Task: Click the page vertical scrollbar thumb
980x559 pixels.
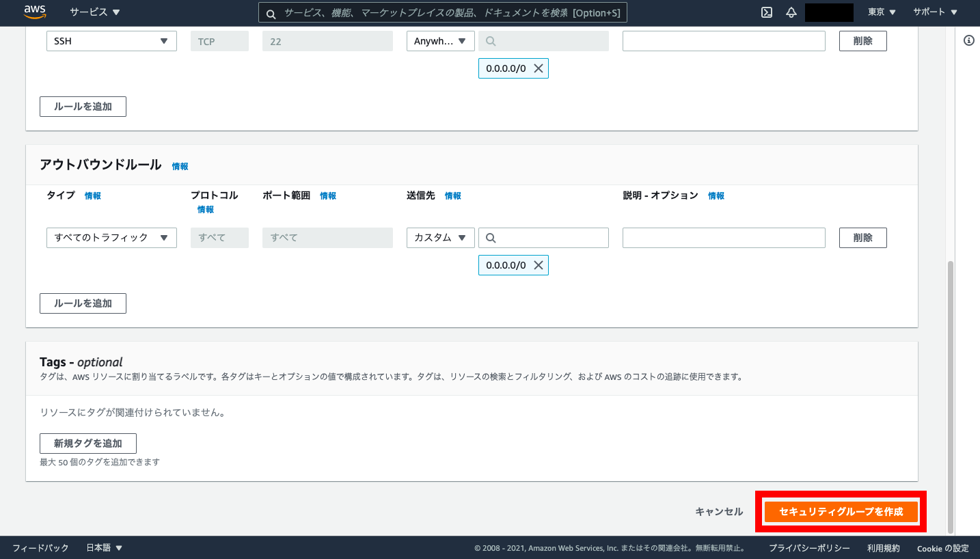Action: (951, 396)
